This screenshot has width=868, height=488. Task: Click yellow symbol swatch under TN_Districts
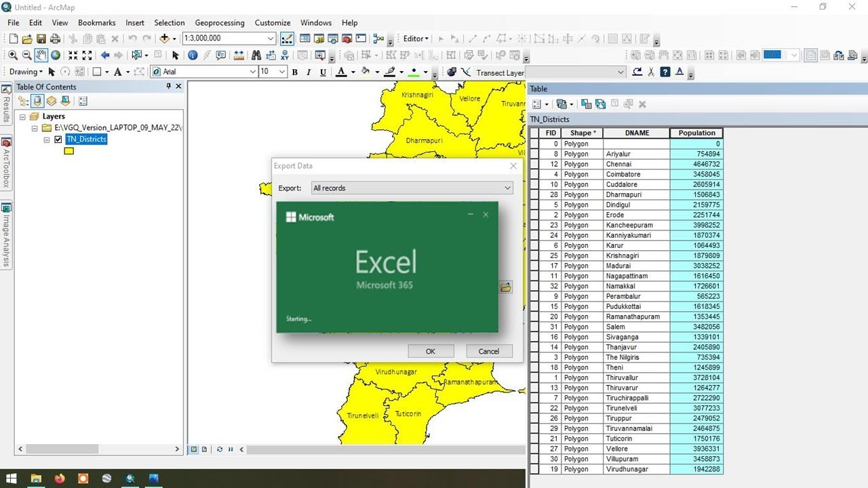coord(68,151)
